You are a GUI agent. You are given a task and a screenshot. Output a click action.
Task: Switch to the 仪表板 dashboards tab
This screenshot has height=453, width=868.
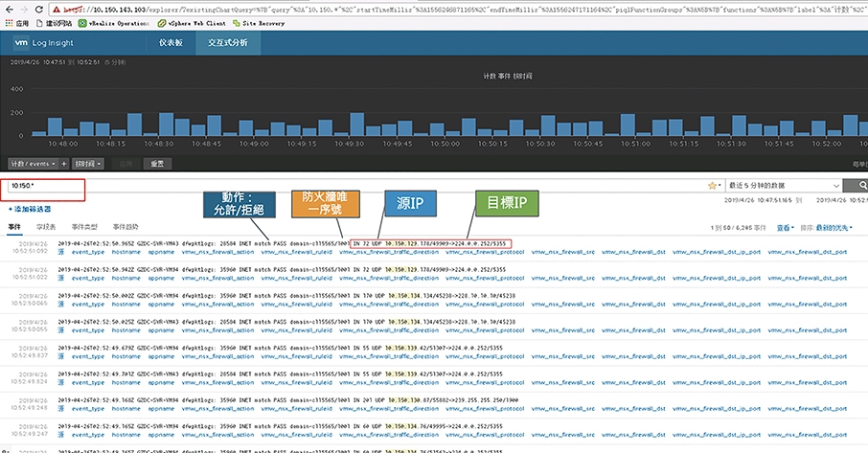point(171,42)
